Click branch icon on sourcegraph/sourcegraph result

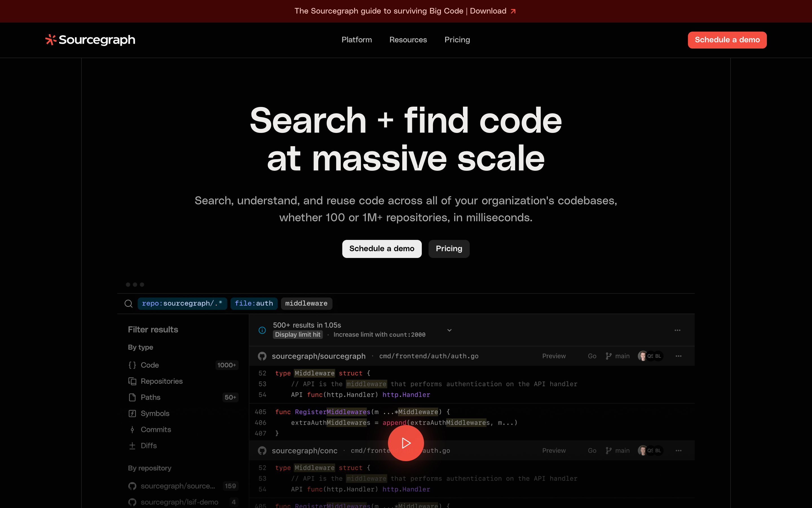click(609, 356)
